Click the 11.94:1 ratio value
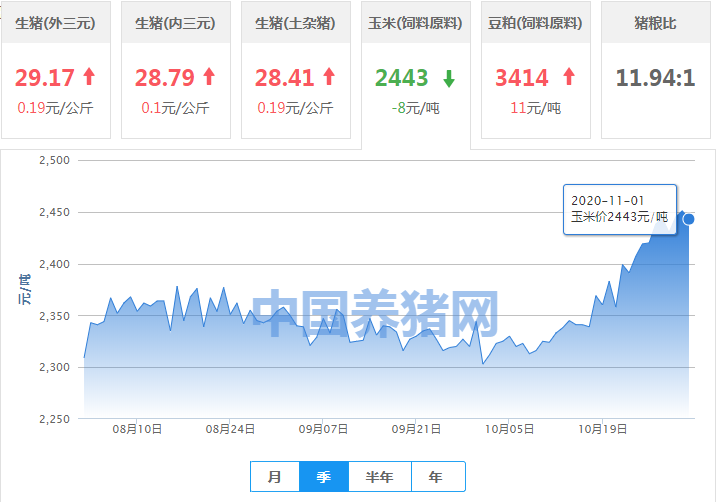The image size is (717, 502). click(x=655, y=78)
